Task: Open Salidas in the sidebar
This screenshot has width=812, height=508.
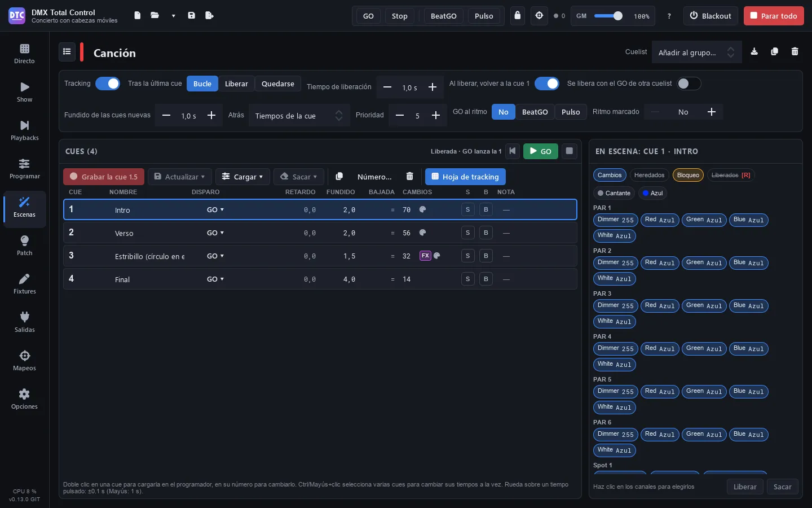Action: click(x=24, y=322)
